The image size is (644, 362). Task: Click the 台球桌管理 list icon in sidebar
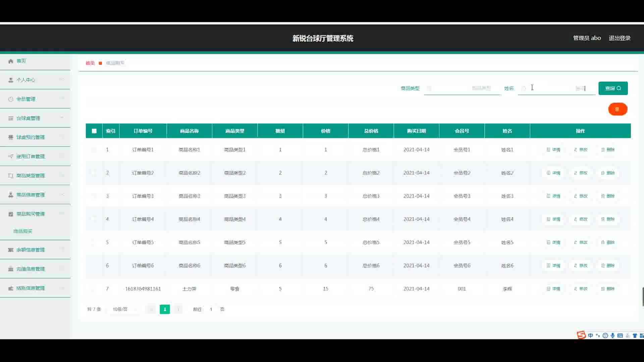point(11,118)
